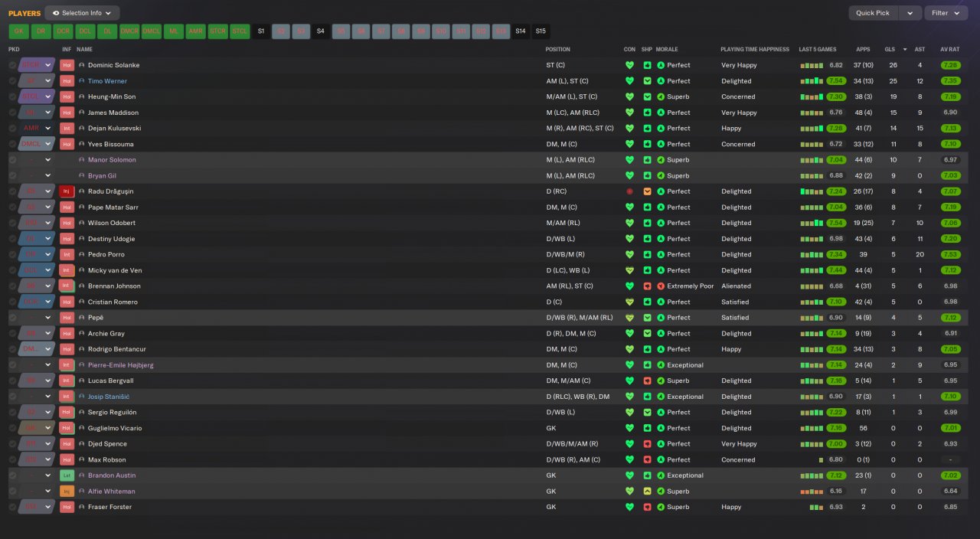The image size is (980, 539).
Task: Click Fraser Forster's sharpness icon
Action: (647, 507)
